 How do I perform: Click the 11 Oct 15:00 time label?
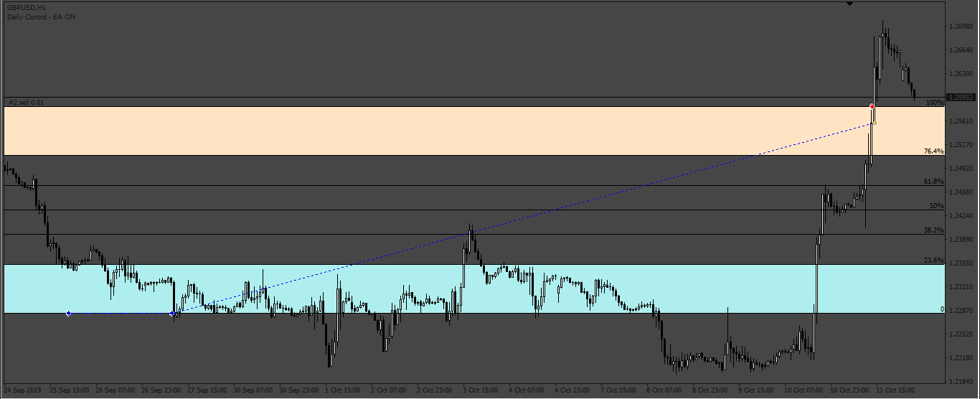(x=896, y=390)
